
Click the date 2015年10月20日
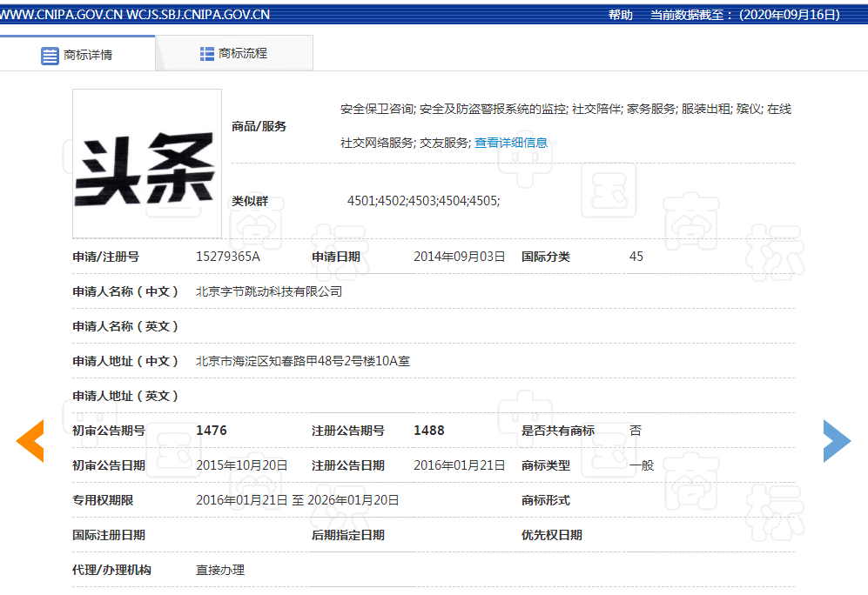pyautogui.click(x=242, y=465)
